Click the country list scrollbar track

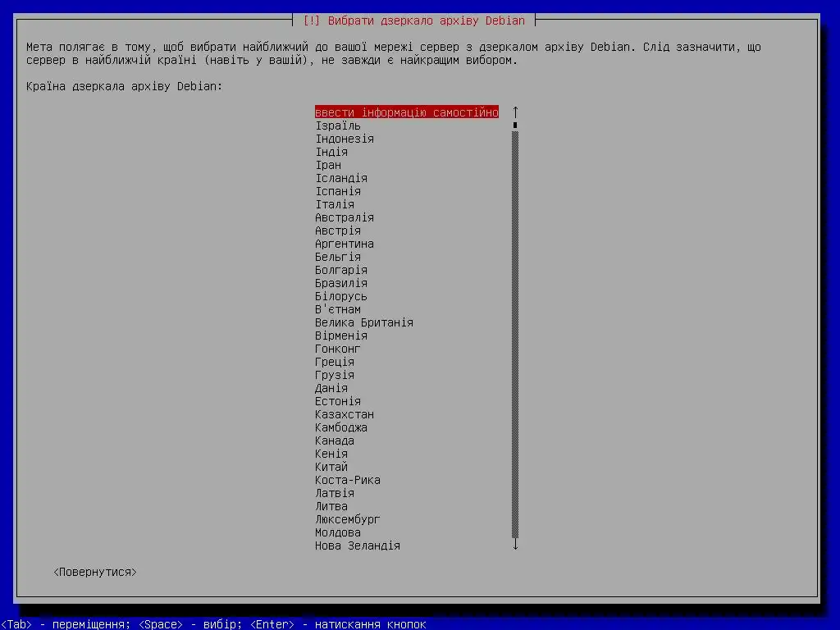(x=515, y=335)
